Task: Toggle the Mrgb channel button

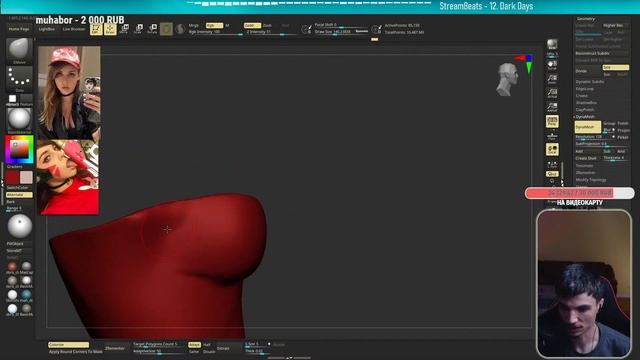Action: pyautogui.click(x=193, y=25)
